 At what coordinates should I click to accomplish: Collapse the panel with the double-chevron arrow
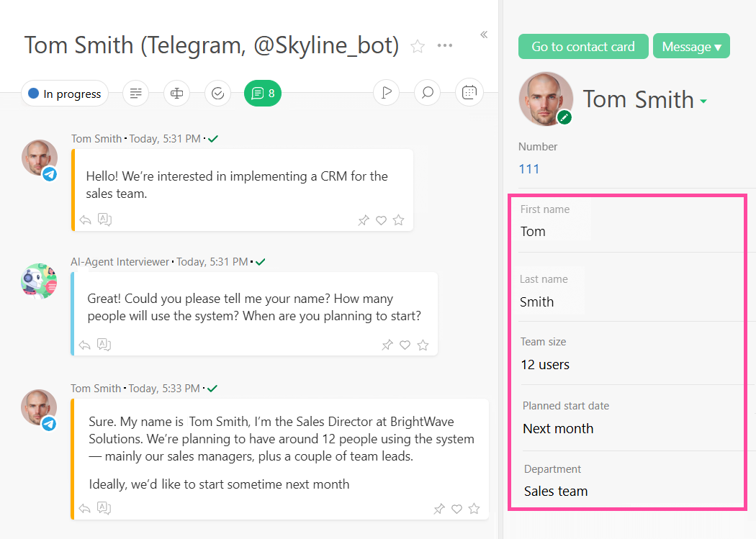483,34
